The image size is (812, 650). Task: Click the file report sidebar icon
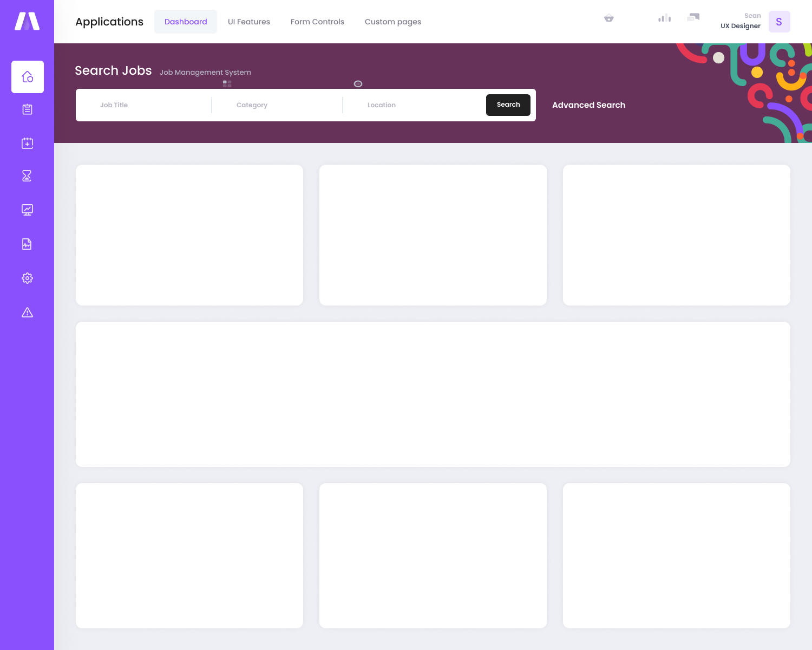click(27, 244)
